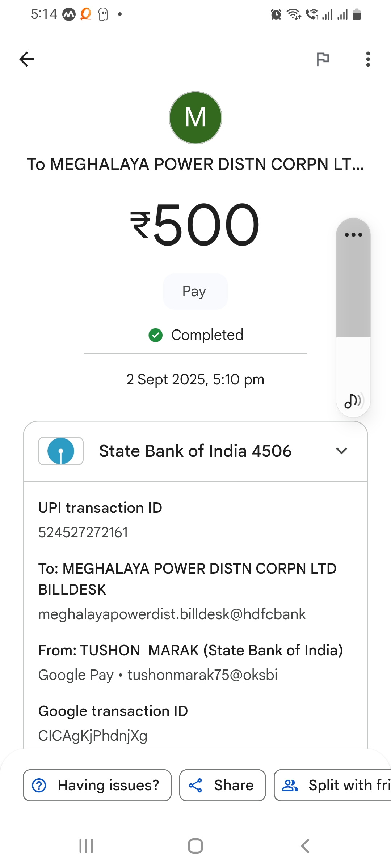Tap the Pay label chip

point(195,292)
